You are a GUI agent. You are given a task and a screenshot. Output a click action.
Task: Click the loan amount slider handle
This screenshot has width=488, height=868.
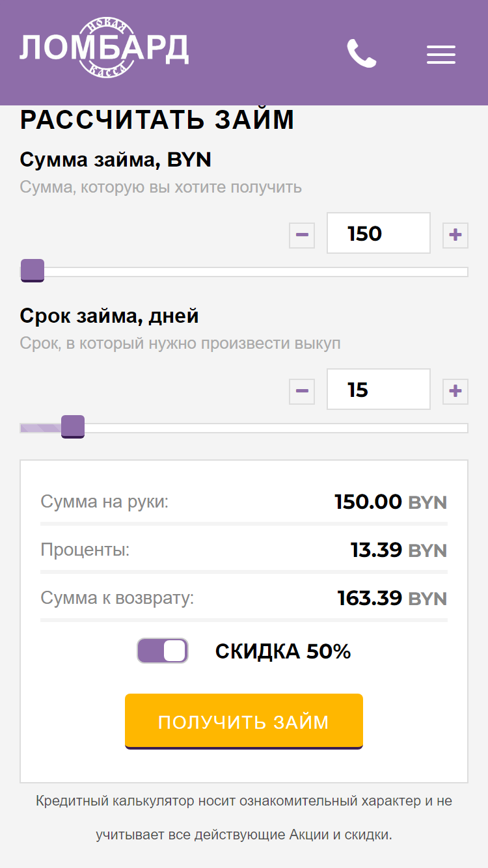pyautogui.click(x=33, y=271)
